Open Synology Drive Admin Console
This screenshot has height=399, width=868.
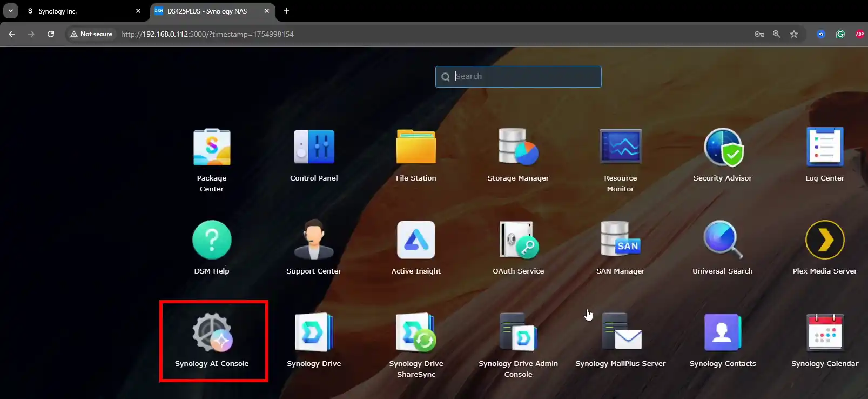click(x=518, y=332)
